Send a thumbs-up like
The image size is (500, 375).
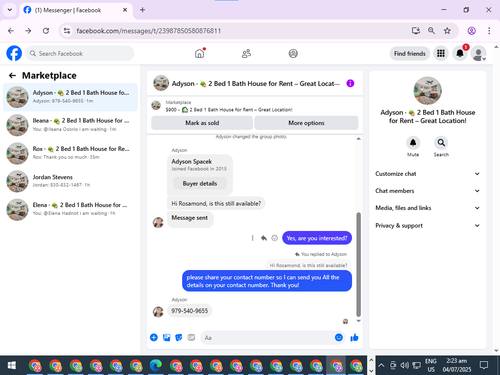354,337
